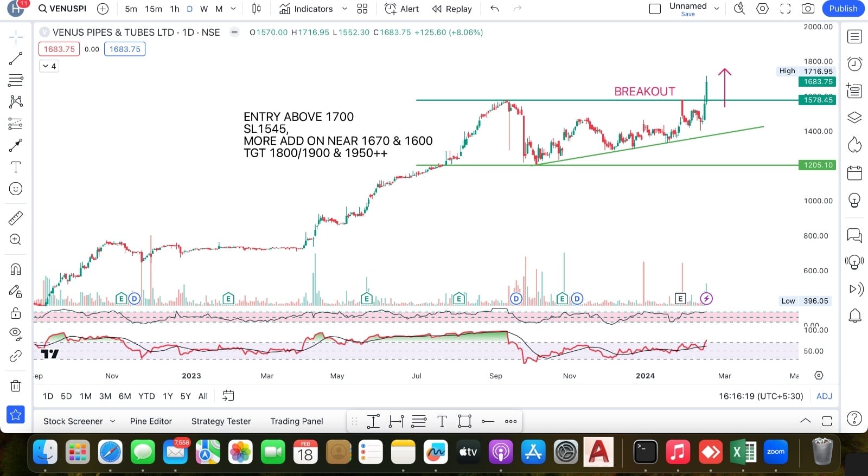Set the chart range to 1Y

pos(168,396)
